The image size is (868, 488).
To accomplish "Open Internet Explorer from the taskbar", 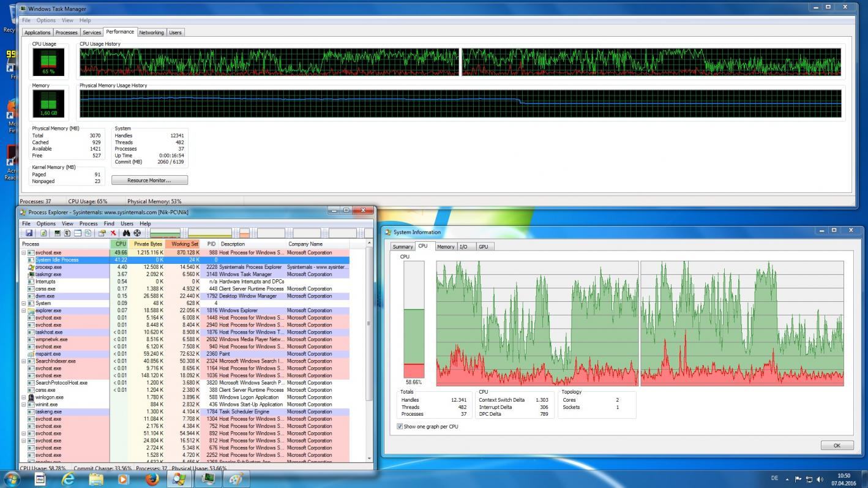I will (68, 479).
